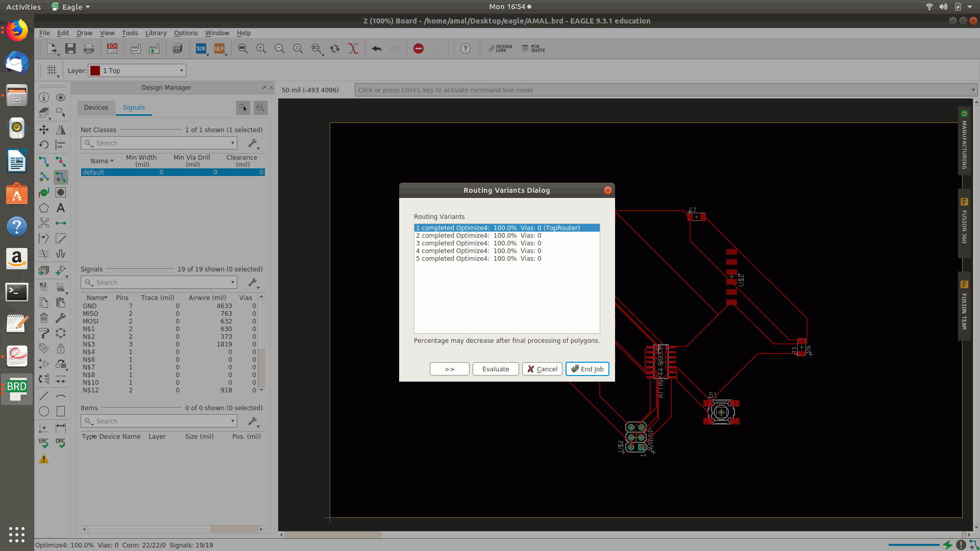
Task: Open the Layer dropdown
Action: click(x=181, y=71)
